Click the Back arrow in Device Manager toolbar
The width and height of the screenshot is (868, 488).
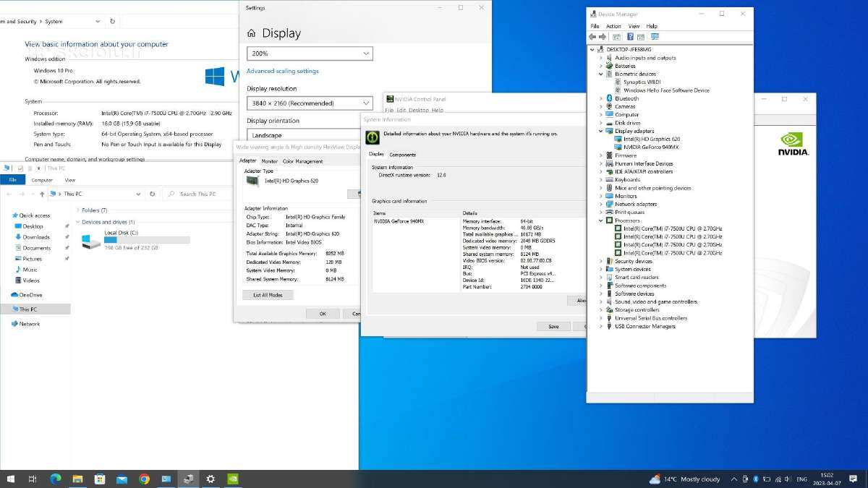[592, 36]
